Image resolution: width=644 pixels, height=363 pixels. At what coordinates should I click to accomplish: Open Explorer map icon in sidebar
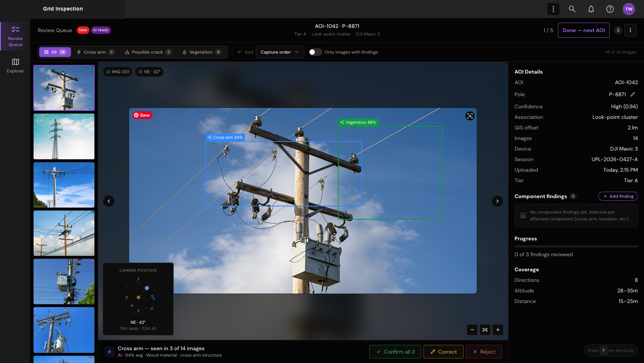coord(15,65)
